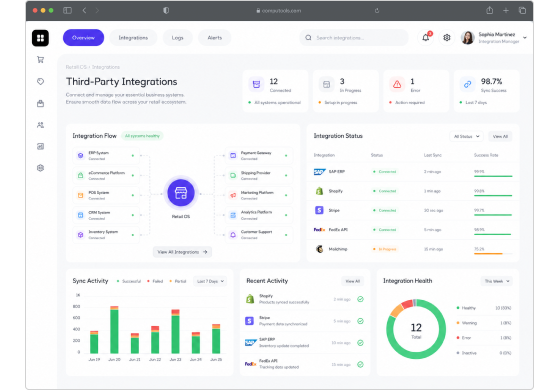Image resolution: width=560 pixels, height=390 pixels.
Task: Switch to the Integrations tab
Action: tap(133, 38)
